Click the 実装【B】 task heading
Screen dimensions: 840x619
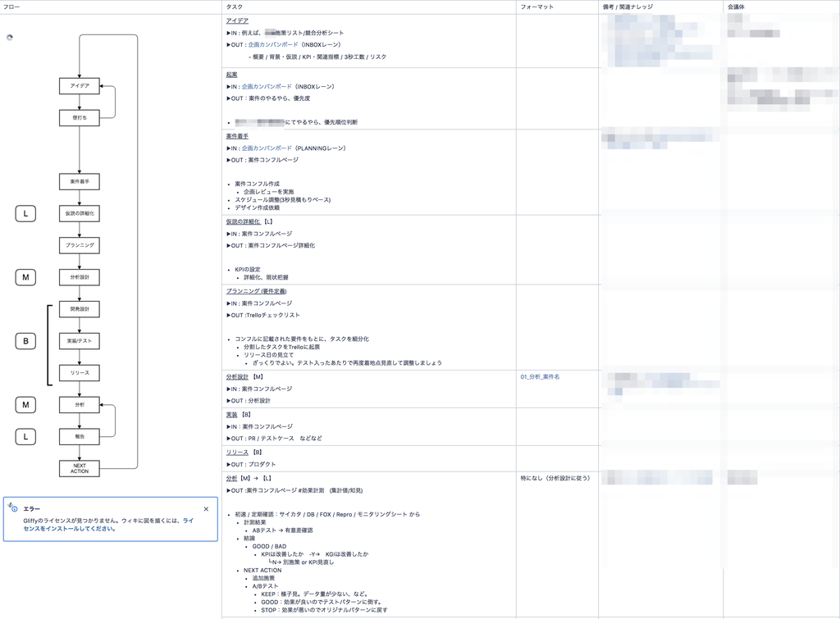tap(239, 415)
